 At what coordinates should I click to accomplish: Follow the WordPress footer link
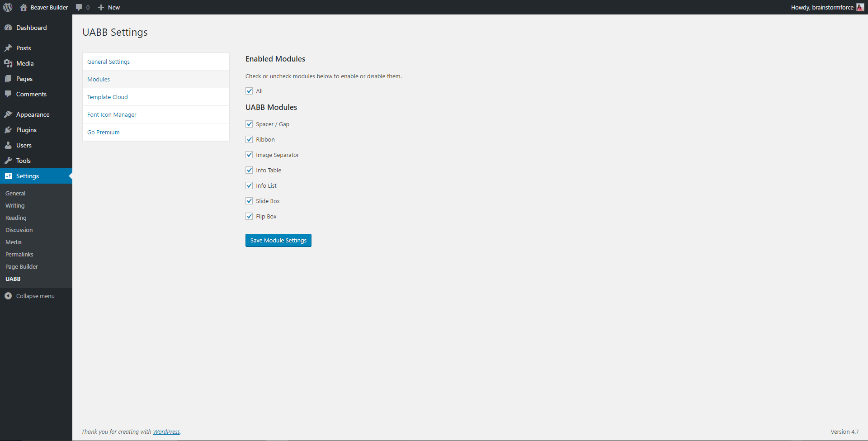[166, 432]
